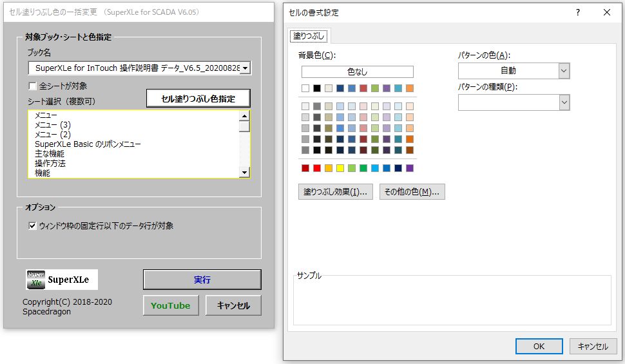
Task: Uncheck ウィンドウ枠の固定行以下のデータ行が対象 option
Action: pyautogui.click(x=33, y=226)
